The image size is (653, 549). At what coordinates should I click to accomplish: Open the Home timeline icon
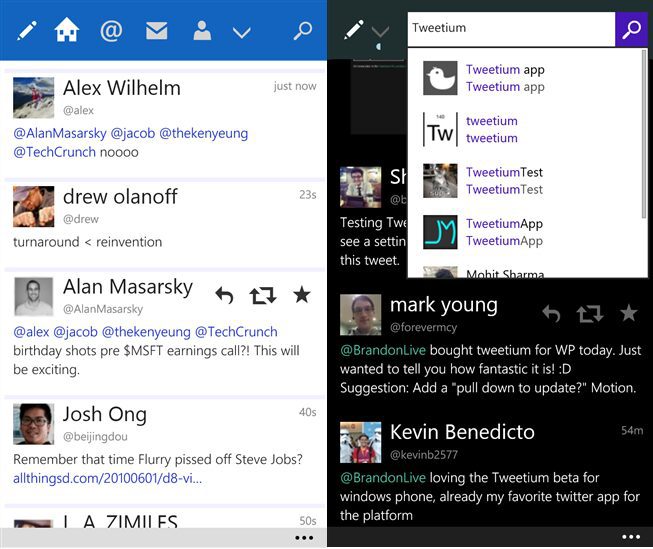click(67, 30)
